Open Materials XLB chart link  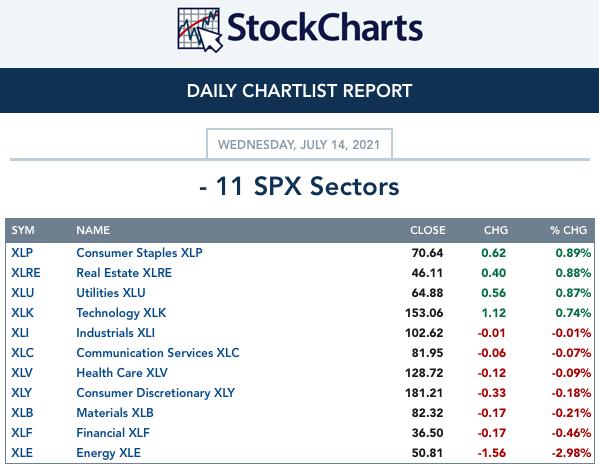pos(115,412)
